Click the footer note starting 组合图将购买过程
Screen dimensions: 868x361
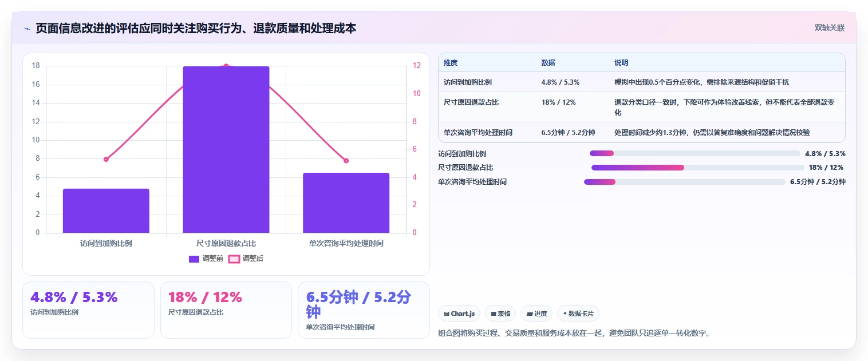point(574,333)
